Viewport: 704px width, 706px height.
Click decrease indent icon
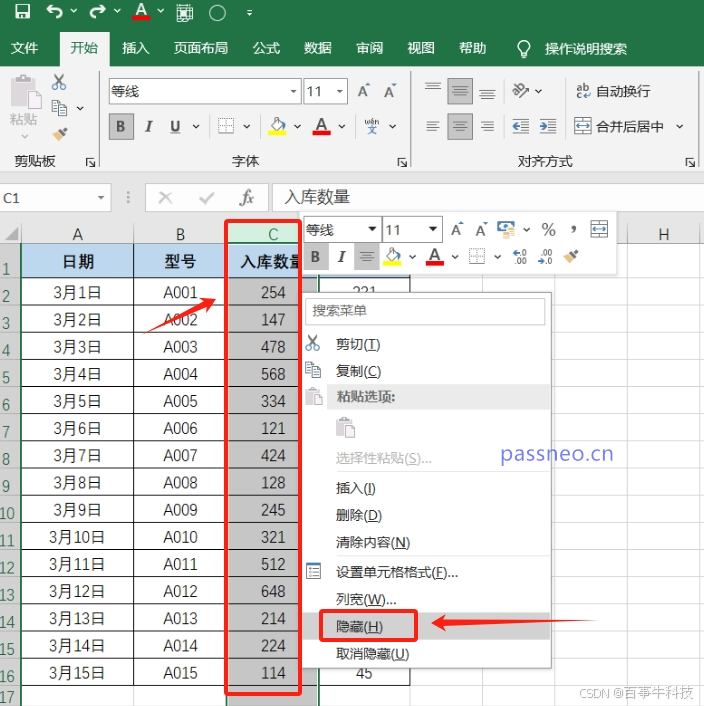(x=521, y=126)
